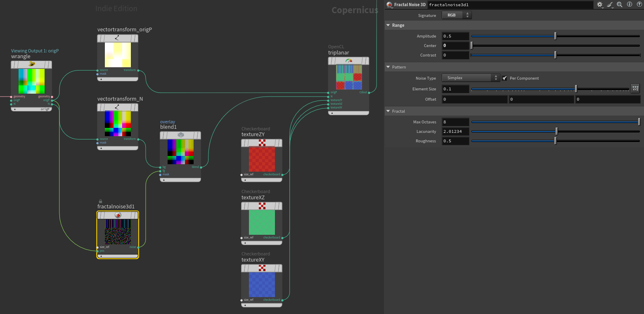
Task: Click the triplanar OpenCL node icon
Action: pyautogui.click(x=348, y=61)
